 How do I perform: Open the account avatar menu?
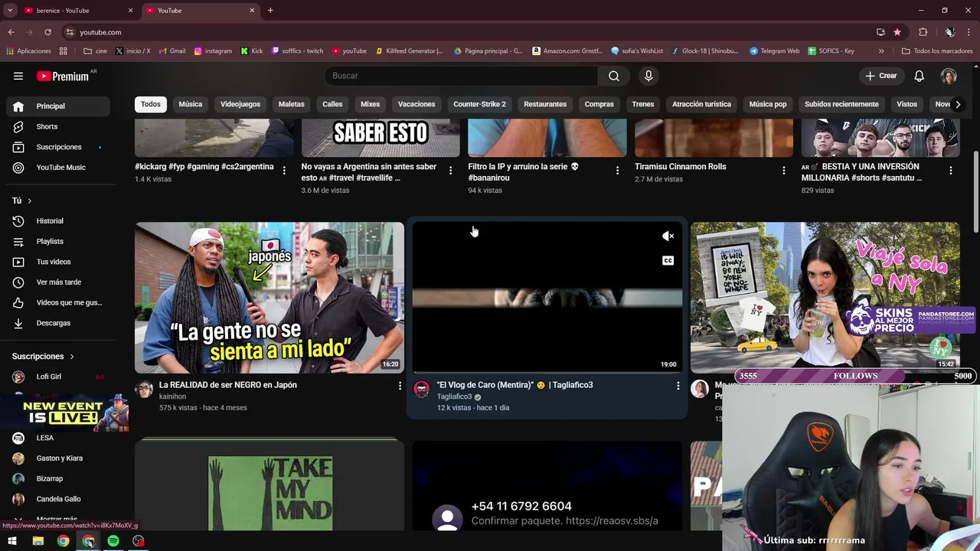[x=949, y=76]
